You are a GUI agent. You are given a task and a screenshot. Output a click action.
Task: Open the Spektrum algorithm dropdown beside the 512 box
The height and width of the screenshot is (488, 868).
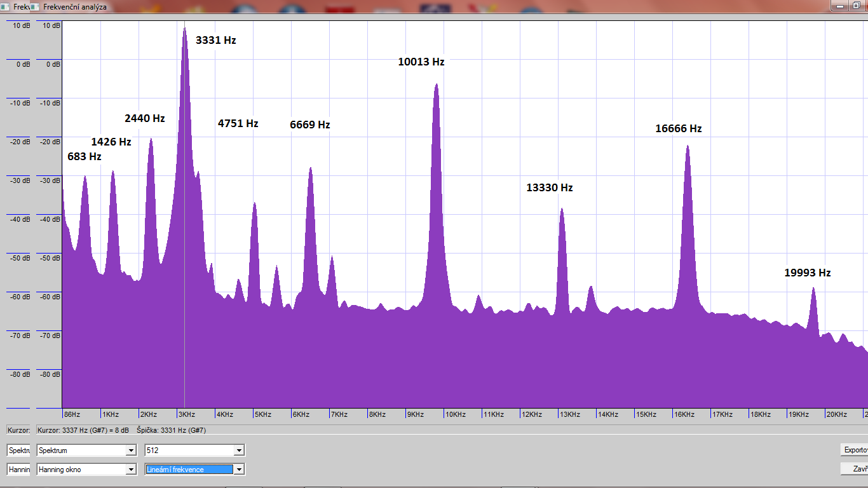(86, 451)
